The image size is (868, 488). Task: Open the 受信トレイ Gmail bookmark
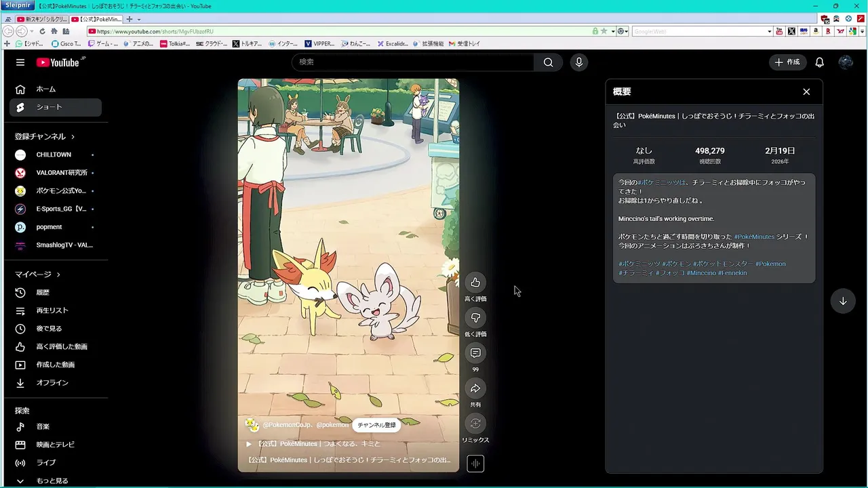click(x=464, y=43)
